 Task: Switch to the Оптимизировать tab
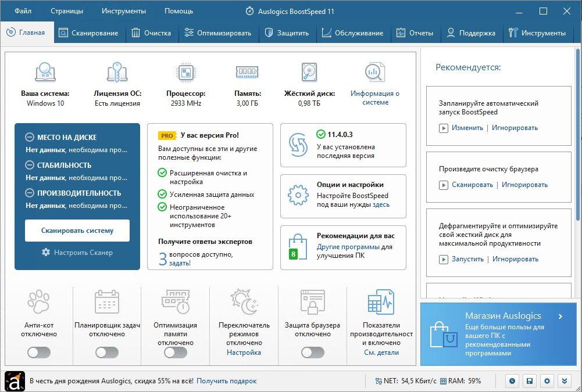218,33
